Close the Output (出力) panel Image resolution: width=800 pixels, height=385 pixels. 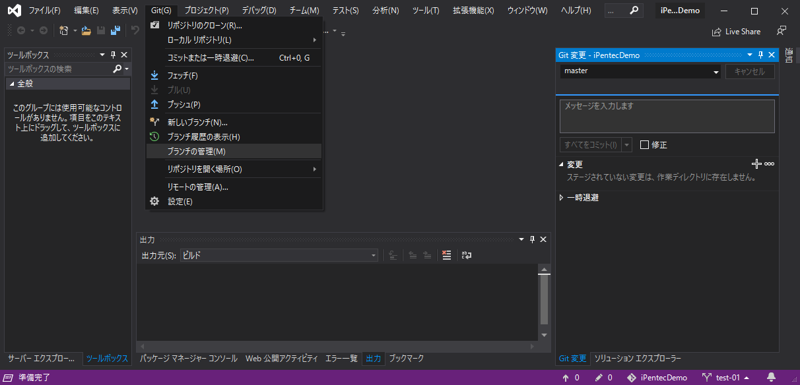click(x=543, y=240)
